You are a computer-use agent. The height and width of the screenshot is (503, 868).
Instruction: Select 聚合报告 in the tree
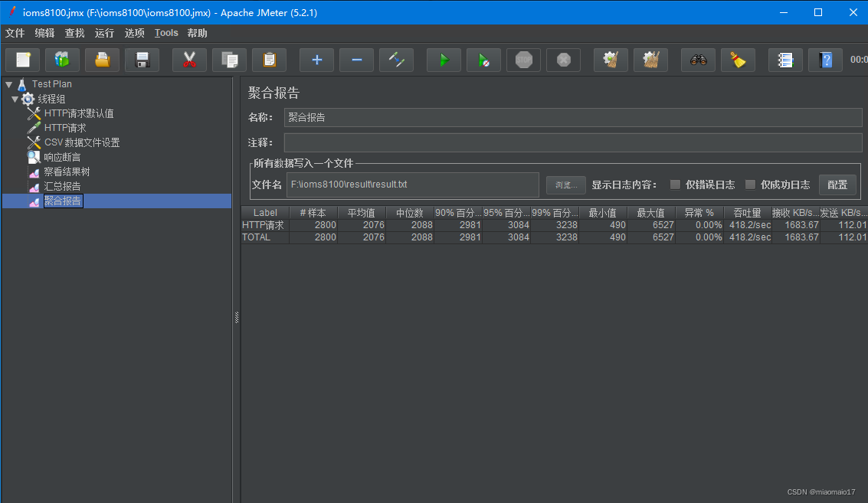pos(63,201)
